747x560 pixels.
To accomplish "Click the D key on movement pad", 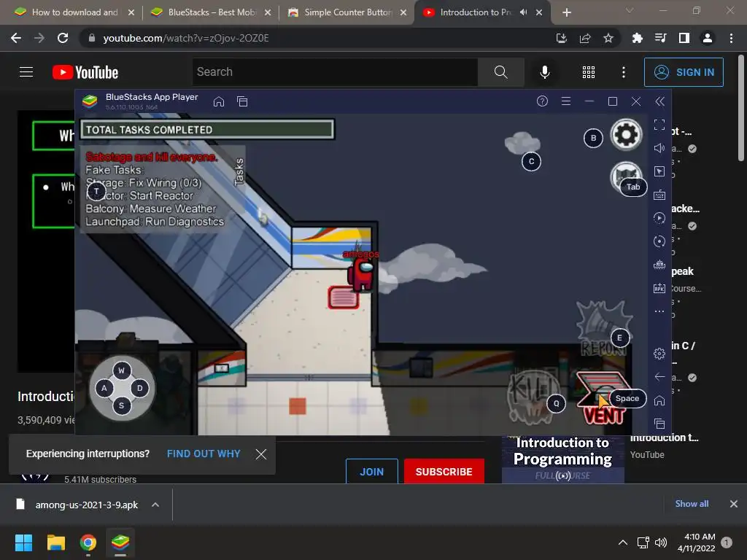I will [x=139, y=388].
